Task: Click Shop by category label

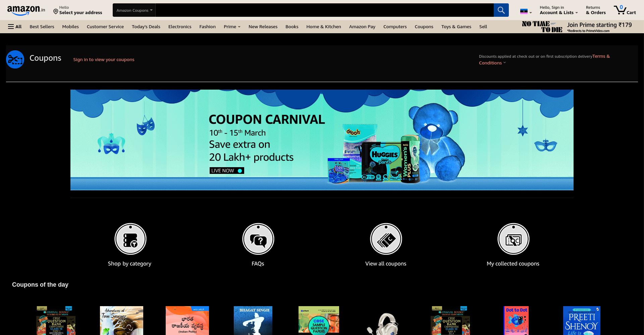Action: pyautogui.click(x=129, y=264)
